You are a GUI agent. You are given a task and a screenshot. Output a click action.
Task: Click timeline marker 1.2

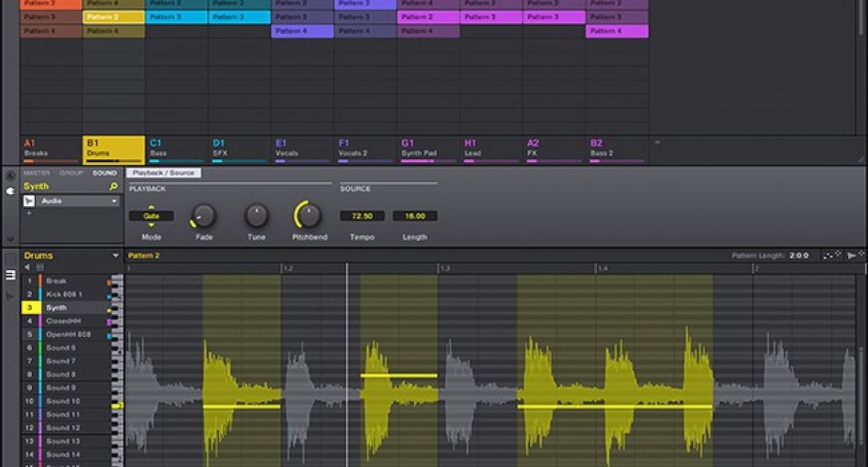click(x=288, y=267)
